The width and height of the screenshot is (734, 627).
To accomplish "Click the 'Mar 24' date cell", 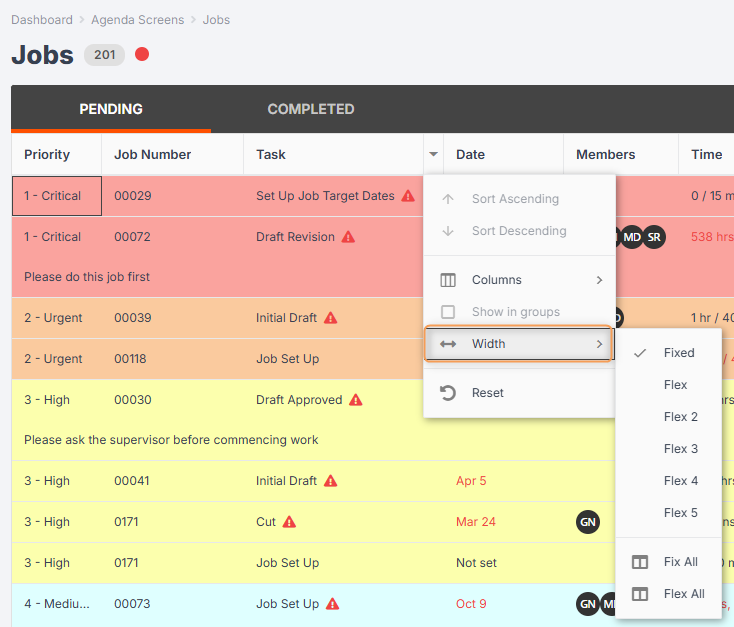I will (476, 522).
